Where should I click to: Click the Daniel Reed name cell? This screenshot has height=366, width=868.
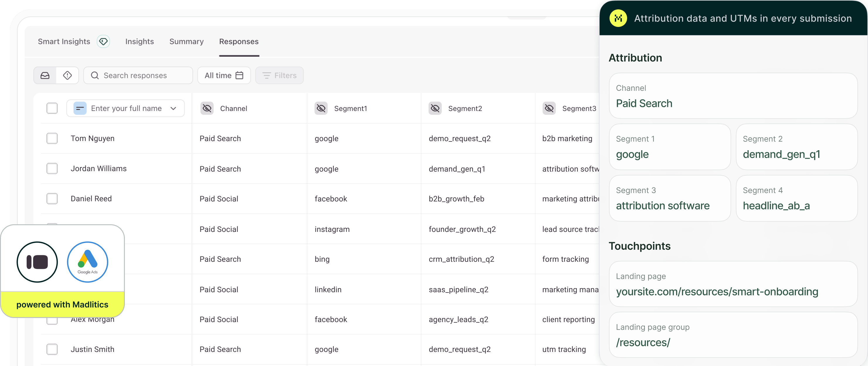91,199
